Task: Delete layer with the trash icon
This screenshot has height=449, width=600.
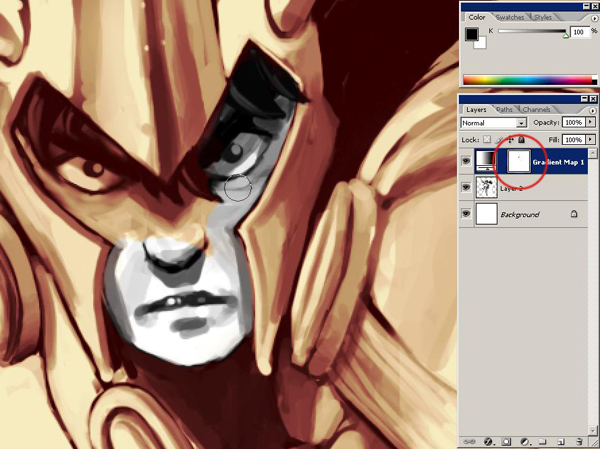Action: click(x=579, y=442)
